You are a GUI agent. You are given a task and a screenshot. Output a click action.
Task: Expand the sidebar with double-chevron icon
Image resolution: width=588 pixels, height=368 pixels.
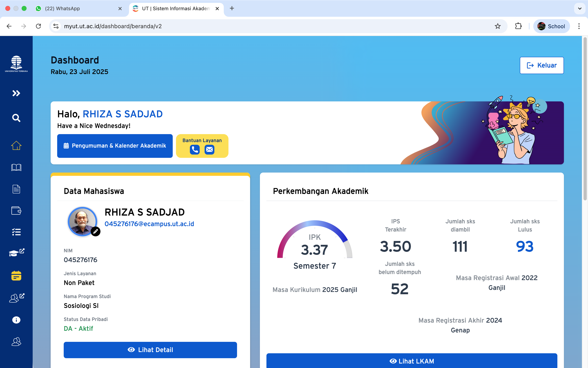(16, 93)
